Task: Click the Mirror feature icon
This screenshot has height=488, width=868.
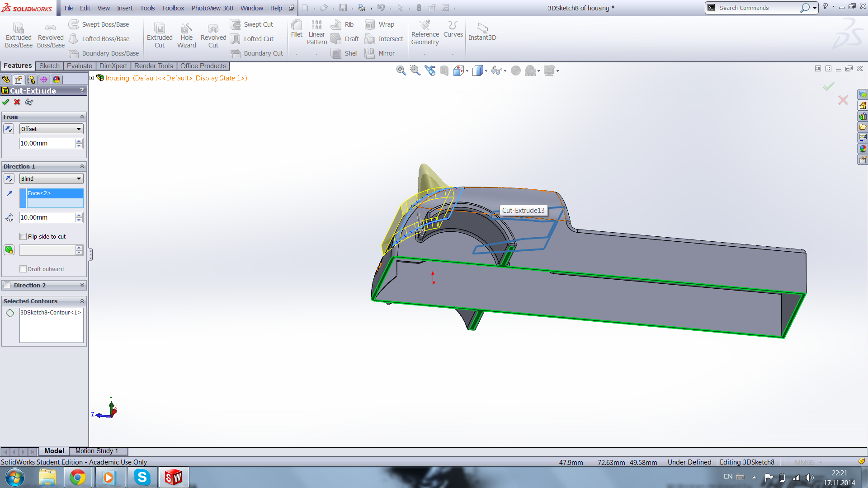Action: tap(370, 53)
